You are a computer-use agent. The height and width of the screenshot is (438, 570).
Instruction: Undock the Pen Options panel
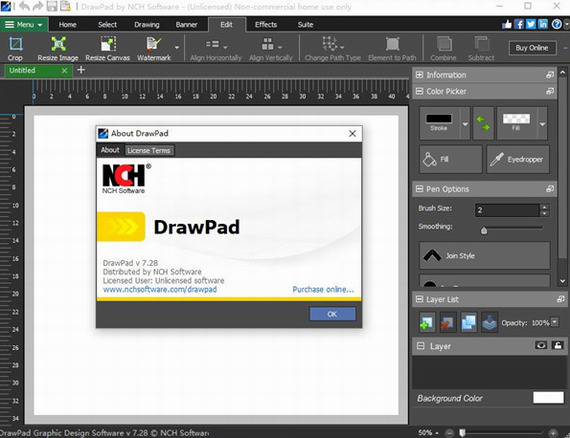(550, 189)
